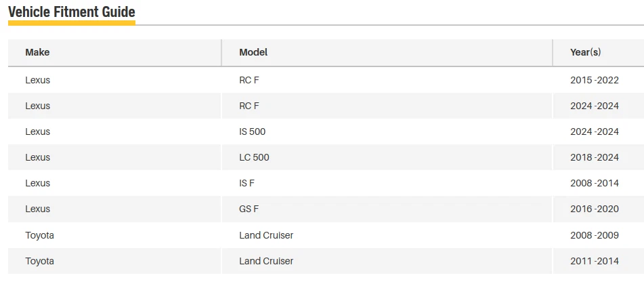644x284 pixels.
Task: Click the Make column header
Action: 37,52
